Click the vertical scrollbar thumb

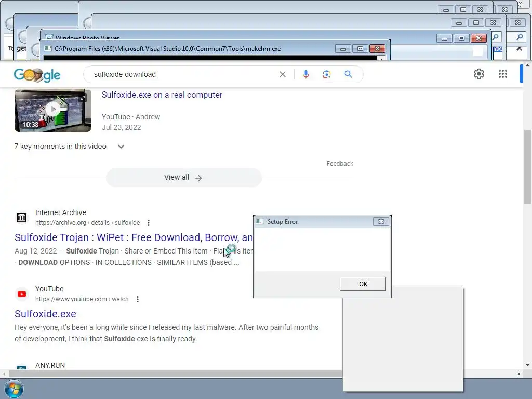point(527,166)
